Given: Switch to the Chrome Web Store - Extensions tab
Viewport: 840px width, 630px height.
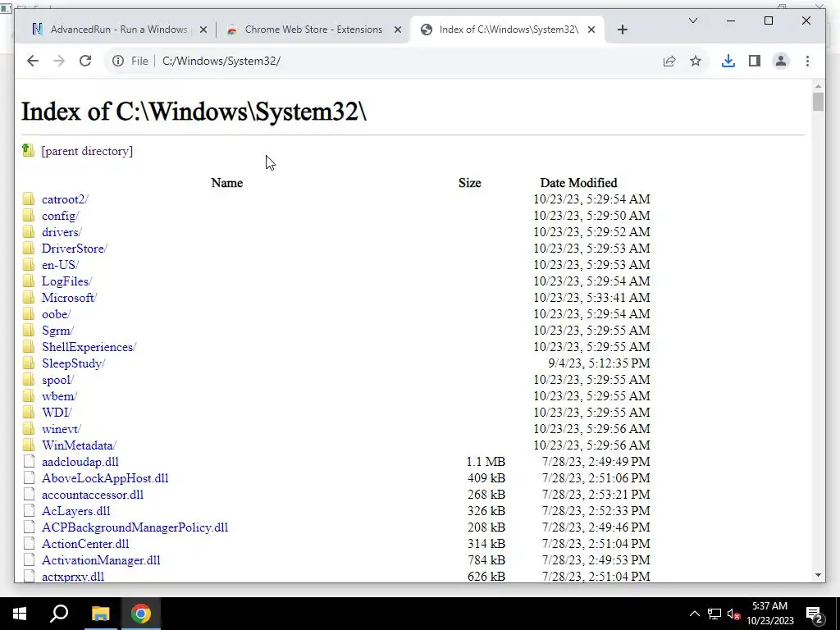Looking at the screenshot, I should tap(313, 30).
